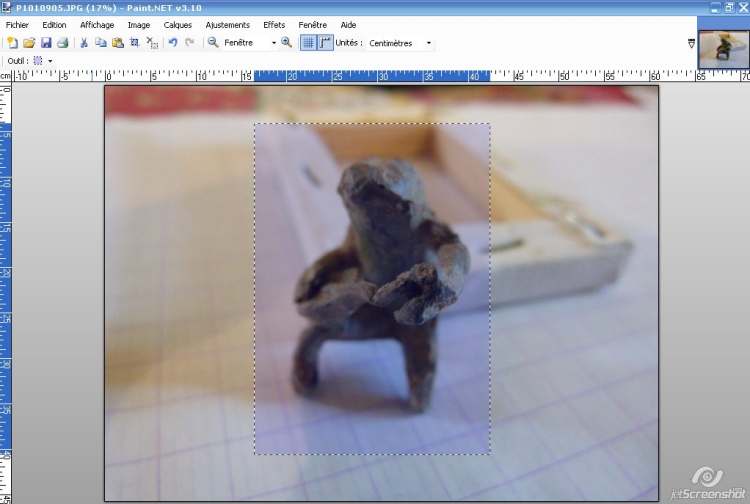Crop to selection using the crop icon
Screen dimensions: 750x504
135,43
